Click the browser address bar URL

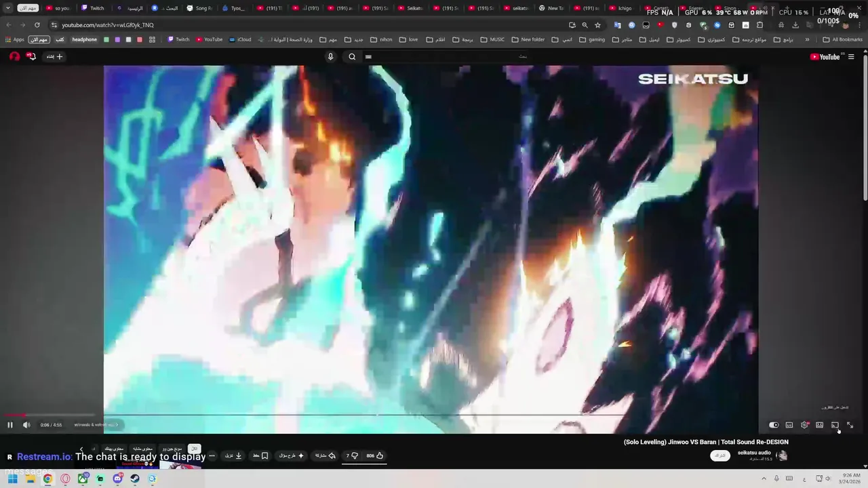(x=108, y=25)
